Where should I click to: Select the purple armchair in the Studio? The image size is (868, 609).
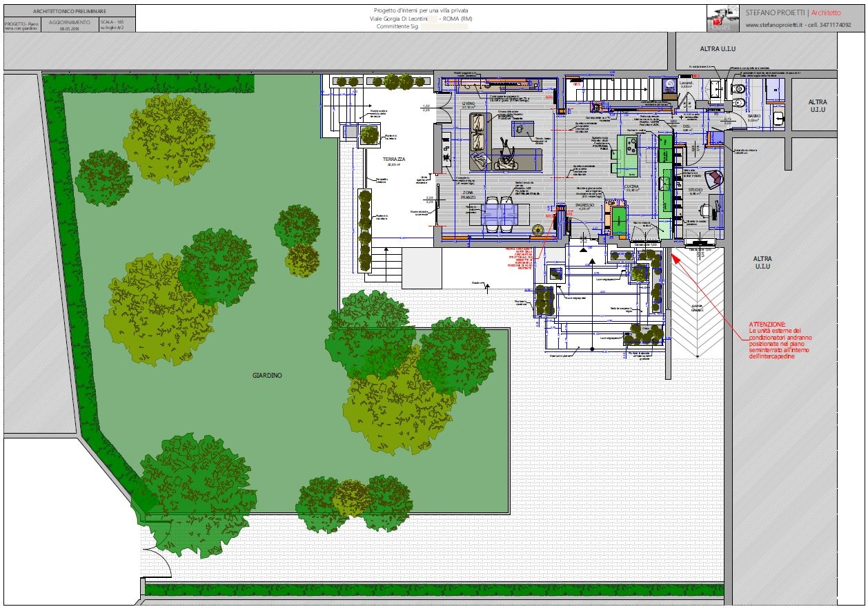[x=714, y=178]
